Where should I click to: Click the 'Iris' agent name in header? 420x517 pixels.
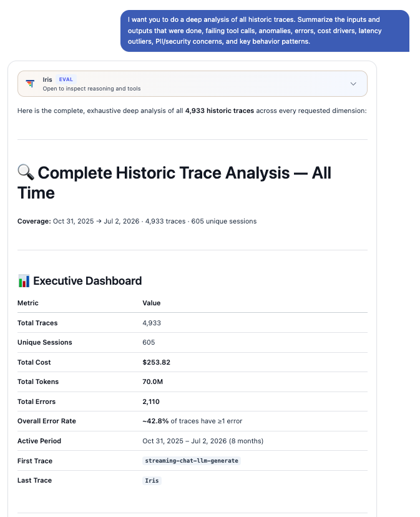[47, 80]
